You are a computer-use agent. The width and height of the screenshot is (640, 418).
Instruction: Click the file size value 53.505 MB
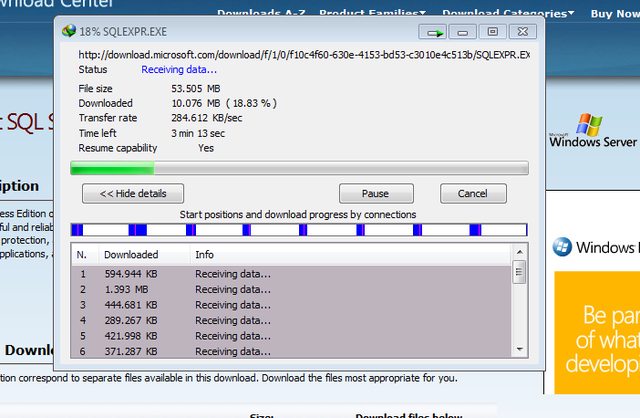click(x=196, y=89)
